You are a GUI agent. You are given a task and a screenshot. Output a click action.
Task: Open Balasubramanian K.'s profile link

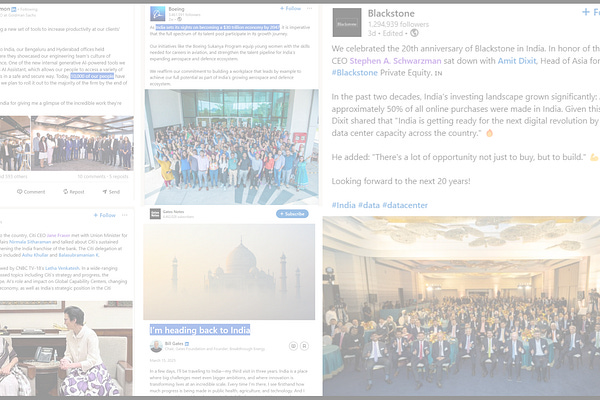(x=78, y=255)
